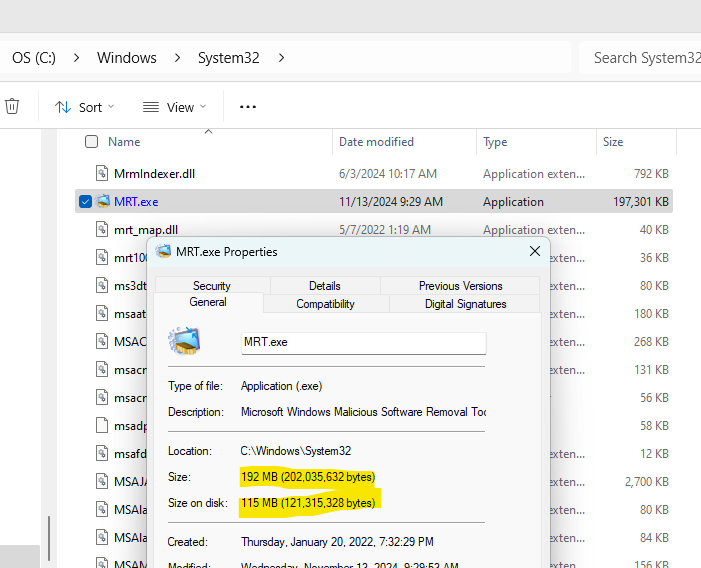Select the MrmIndexer.dll file name

click(x=154, y=173)
